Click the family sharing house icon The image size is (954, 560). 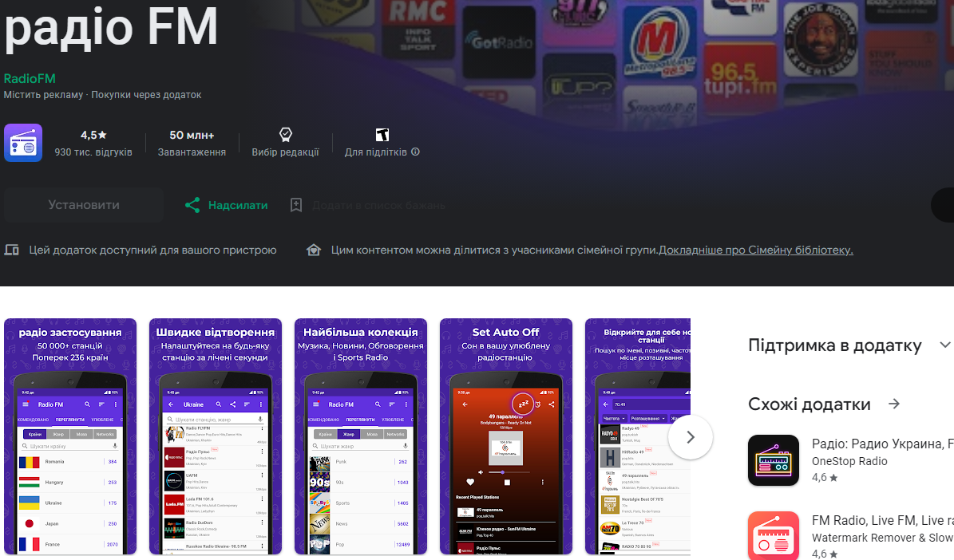(x=313, y=250)
